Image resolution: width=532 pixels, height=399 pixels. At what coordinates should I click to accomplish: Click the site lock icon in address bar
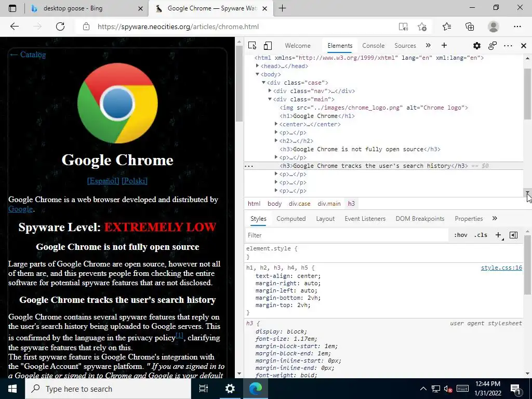coord(86,26)
